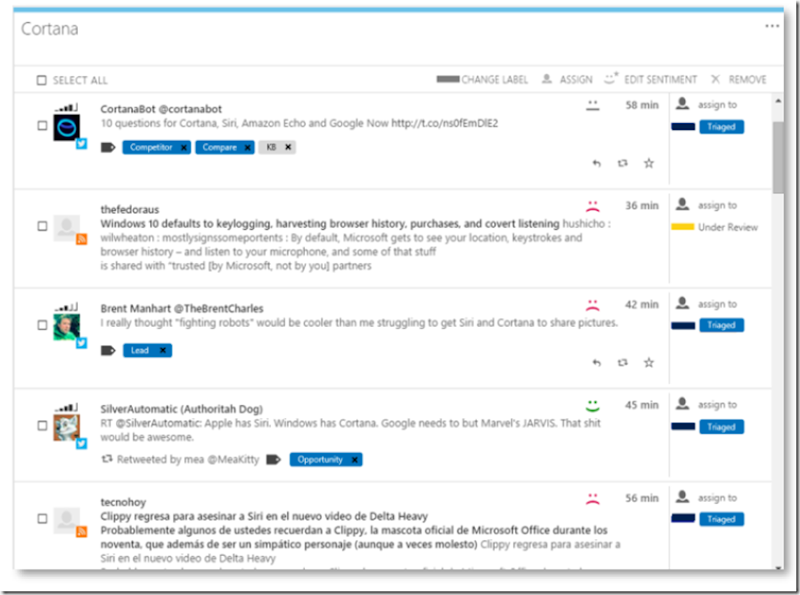Click the negative sentiment face on tecnohoy post
Image resolution: width=800 pixels, height=595 pixels.
pos(592,499)
